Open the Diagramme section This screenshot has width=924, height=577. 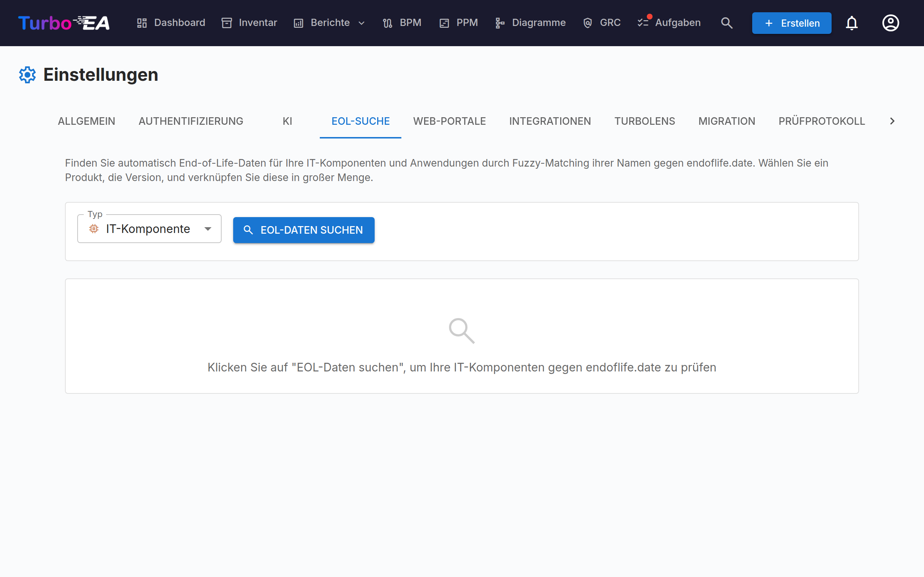tap(530, 23)
